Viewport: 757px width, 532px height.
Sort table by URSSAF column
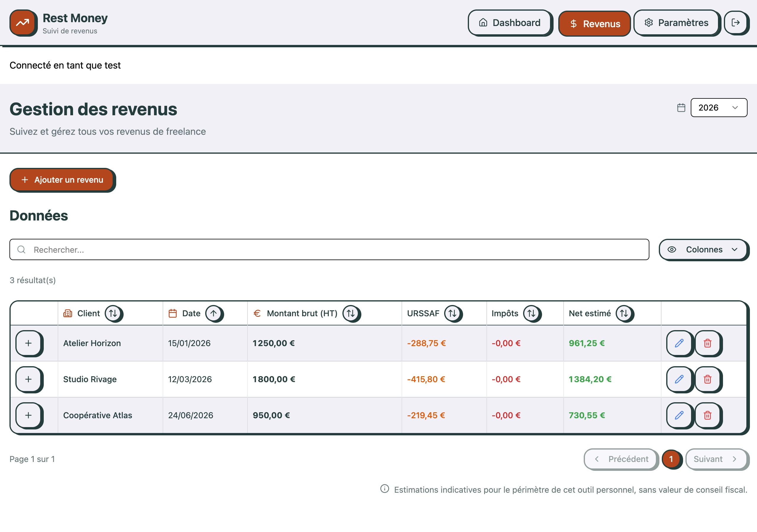(453, 313)
